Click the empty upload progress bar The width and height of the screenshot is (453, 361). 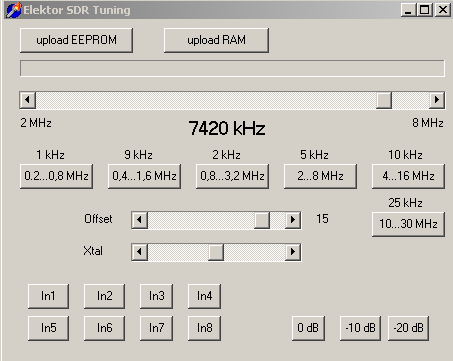(x=232, y=68)
